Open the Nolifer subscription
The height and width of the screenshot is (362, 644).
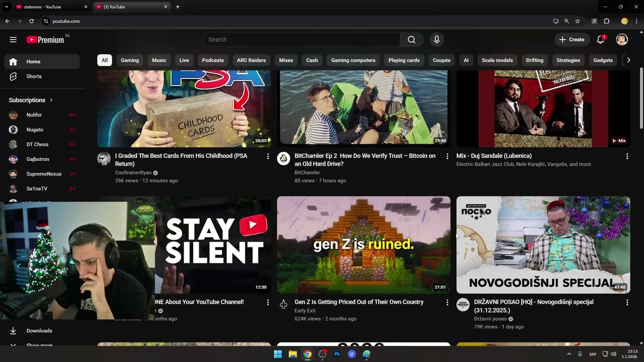click(x=42, y=115)
